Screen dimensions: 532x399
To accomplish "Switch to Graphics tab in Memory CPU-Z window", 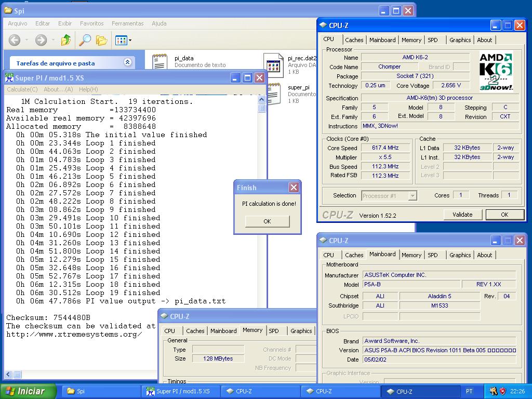I will 301,331.
